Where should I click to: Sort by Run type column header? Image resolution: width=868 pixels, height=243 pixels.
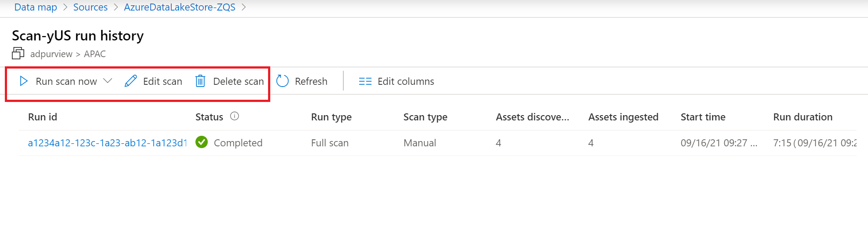pos(331,117)
